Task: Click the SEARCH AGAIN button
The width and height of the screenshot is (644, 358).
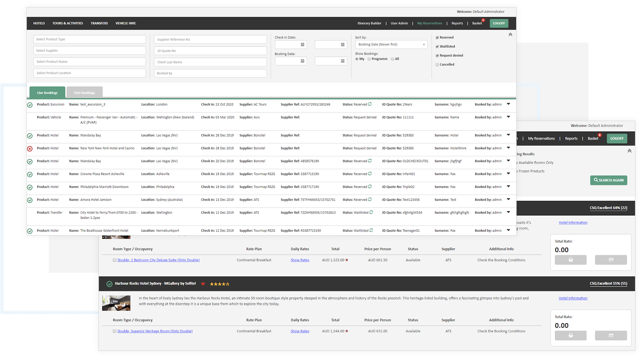Action: coord(609,180)
